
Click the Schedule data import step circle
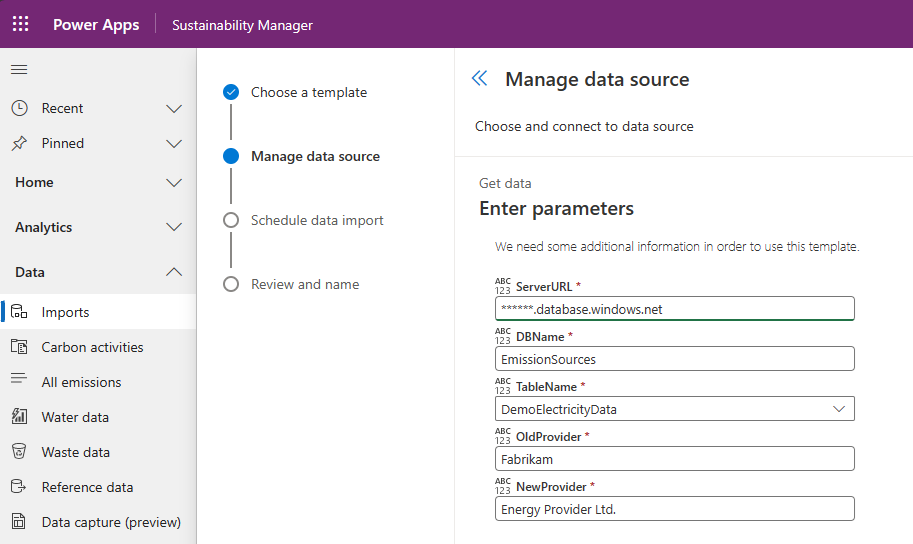[231, 220]
